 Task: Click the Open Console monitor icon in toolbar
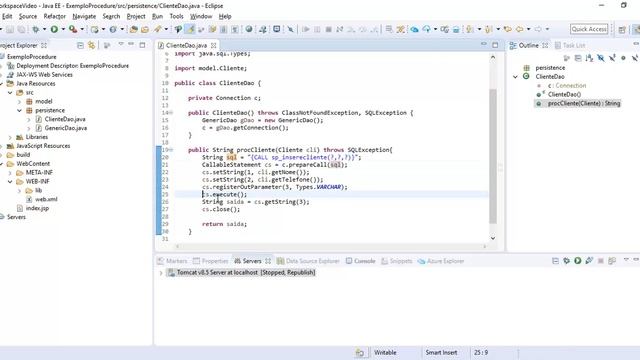[x=276, y=29]
